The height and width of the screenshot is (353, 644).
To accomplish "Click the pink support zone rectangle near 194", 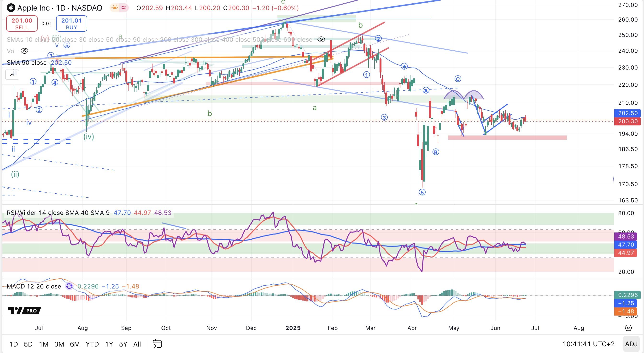I will click(x=508, y=137).
